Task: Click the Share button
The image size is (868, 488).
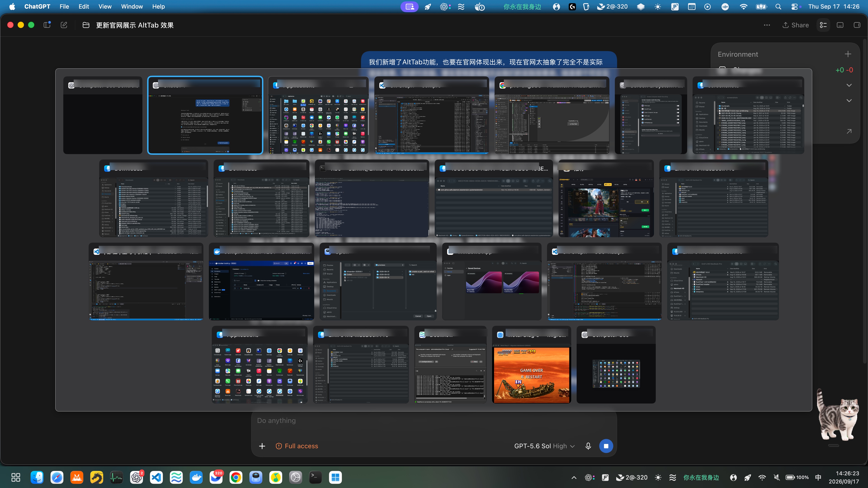Action: pyautogui.click(x=795, y=25)
